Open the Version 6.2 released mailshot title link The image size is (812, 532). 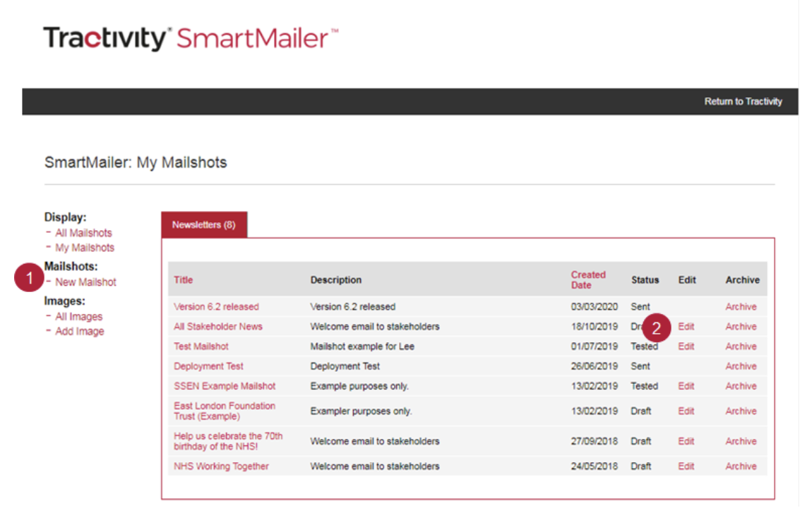pos(217,307)
